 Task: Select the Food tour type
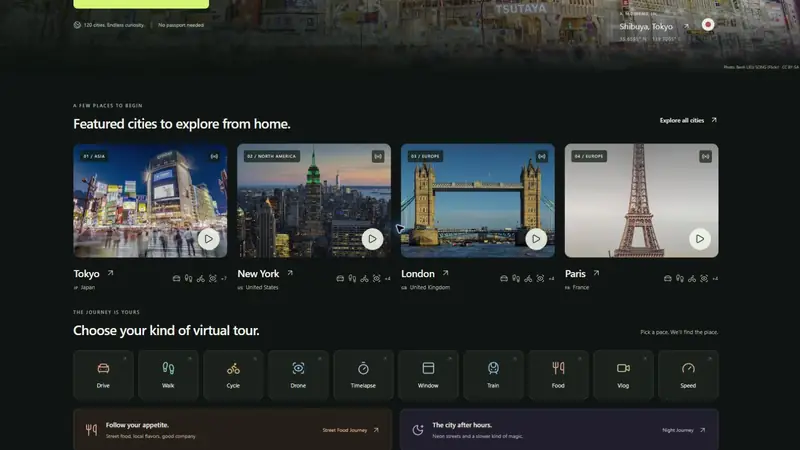pyautogui.click(x=558, y=374)
